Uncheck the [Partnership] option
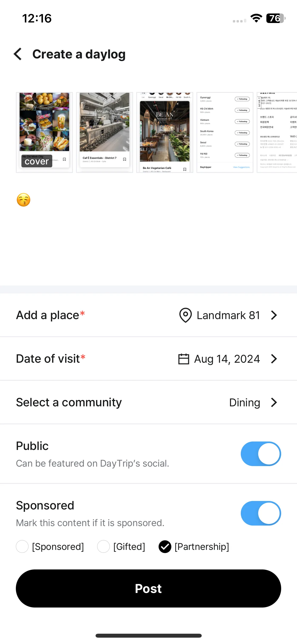297x644 pixels. (x=165, y=546)
